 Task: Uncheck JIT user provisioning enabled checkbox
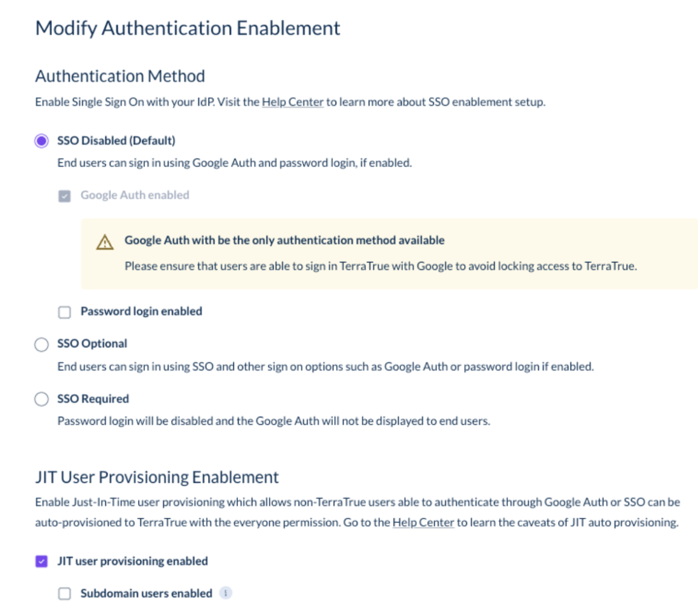[x=42, y=561]
